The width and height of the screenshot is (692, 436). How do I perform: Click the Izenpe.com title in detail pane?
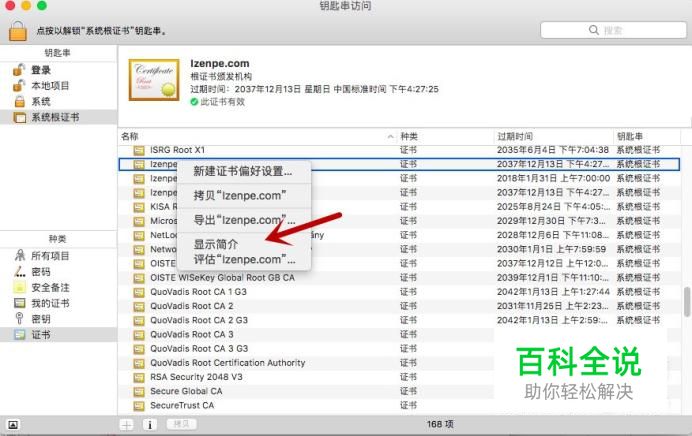coord(220,64)
